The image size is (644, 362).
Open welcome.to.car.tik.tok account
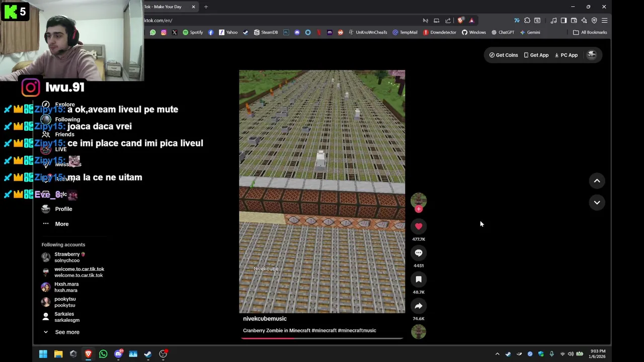[x=73, y=272]
